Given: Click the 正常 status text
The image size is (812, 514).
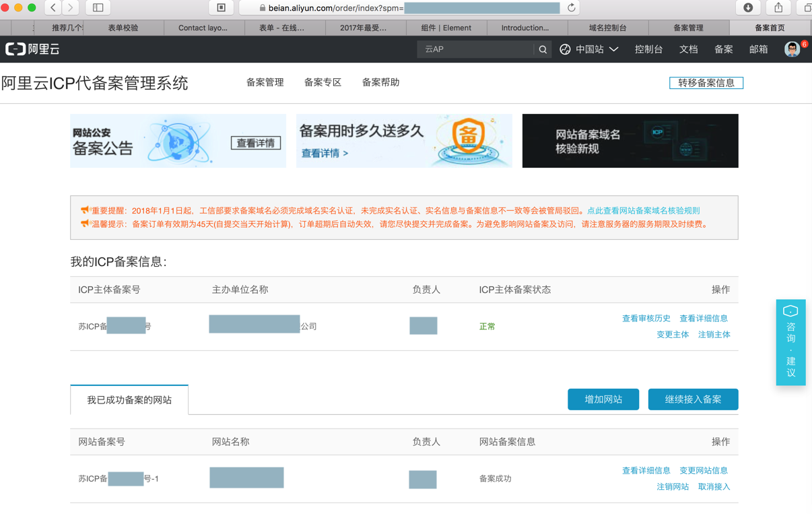Looking at the screenshot, I should point(487,327).
